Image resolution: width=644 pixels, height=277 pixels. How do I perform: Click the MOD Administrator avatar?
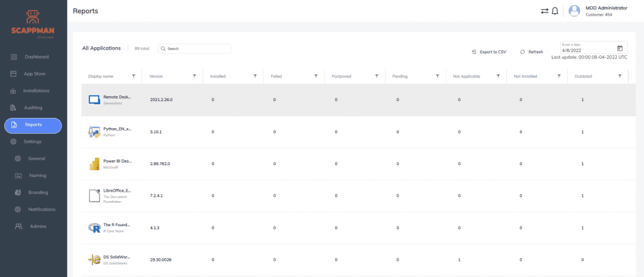[x=574, y=11]
